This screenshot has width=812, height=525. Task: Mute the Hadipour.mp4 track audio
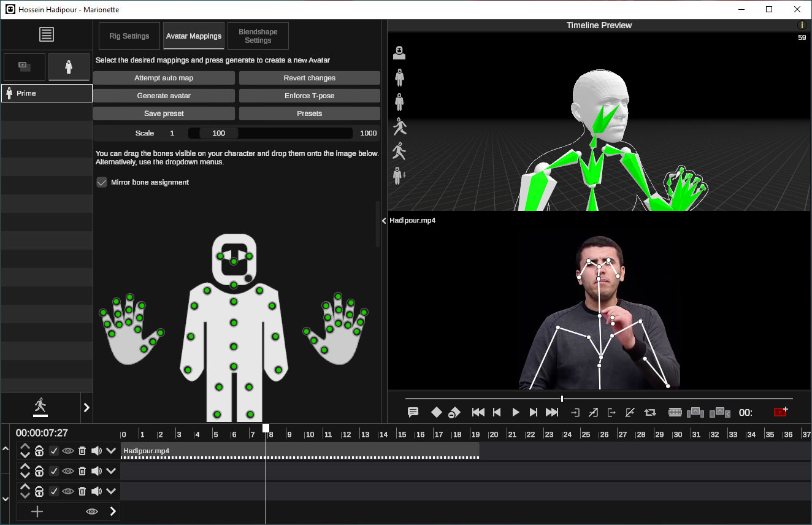(x=96, y=451)
